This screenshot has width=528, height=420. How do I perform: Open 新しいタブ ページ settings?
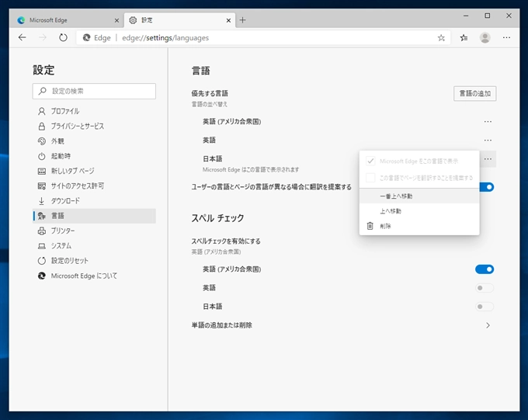tap(94, 171)
